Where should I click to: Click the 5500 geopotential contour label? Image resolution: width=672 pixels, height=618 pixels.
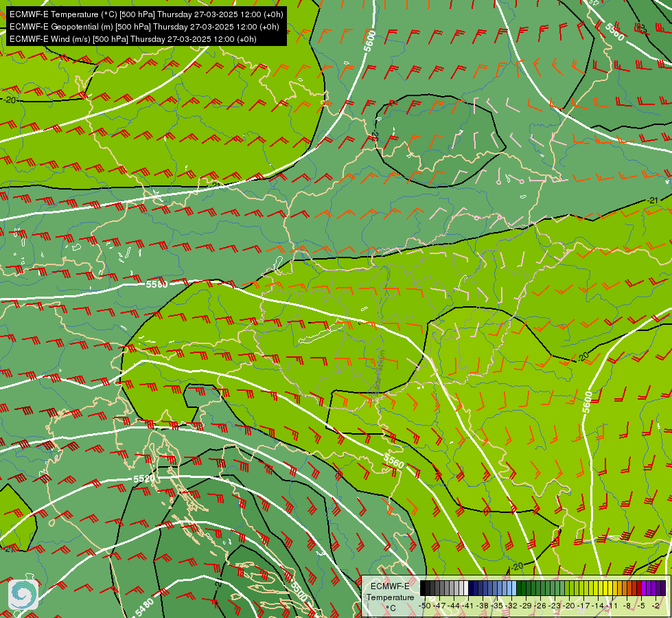point(299,591)
